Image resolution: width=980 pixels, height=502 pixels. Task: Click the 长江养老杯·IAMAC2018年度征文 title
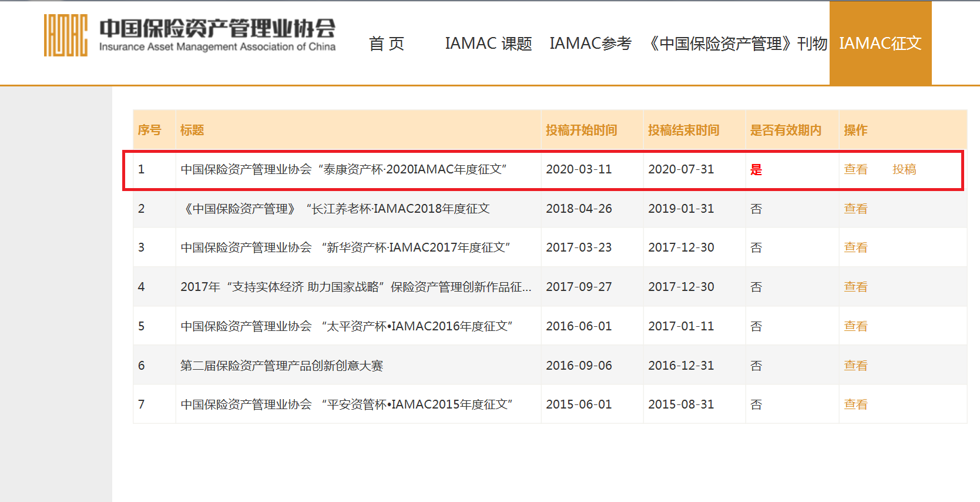pyautogui.click(x=335, y=209)
